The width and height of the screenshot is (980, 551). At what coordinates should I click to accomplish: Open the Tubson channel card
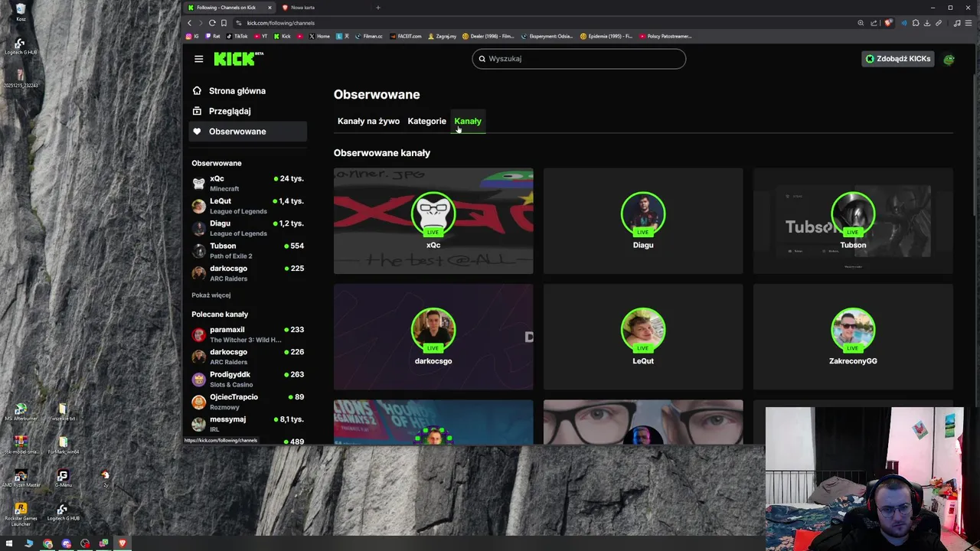click(x=853, y=221)
